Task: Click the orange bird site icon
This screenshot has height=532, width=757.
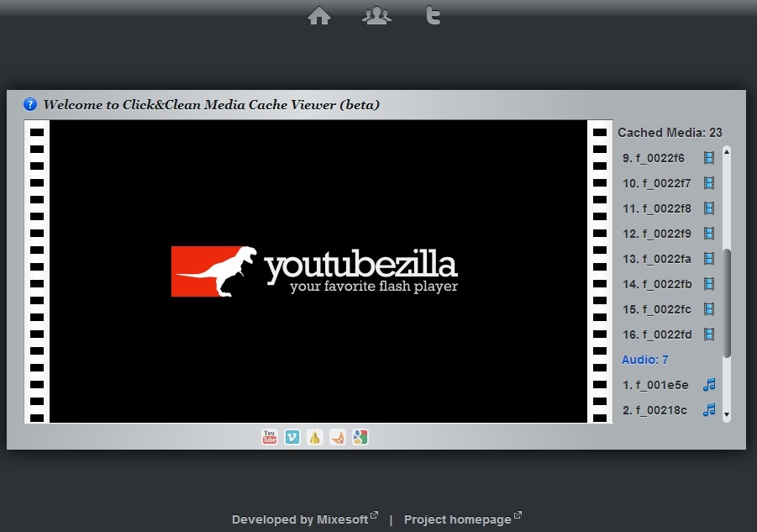Action: pyautogui.click(x=338, y=437)
